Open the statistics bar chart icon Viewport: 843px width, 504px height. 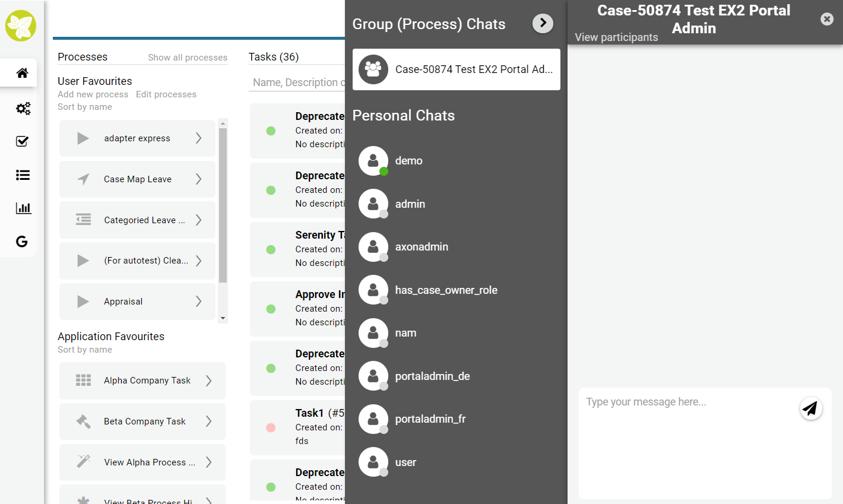point(23,208)
